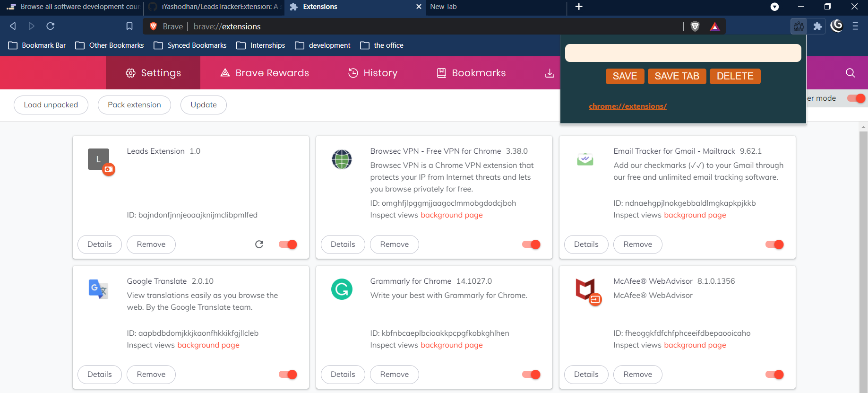Disable the Leads Extension toggle

pyautogui.click(x=288, y=245)
